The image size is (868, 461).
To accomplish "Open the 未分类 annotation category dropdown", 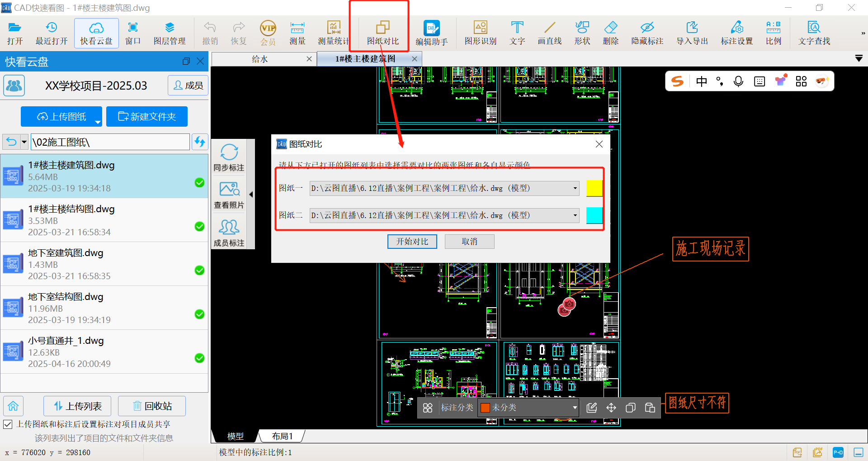I will tap(528, 408).
